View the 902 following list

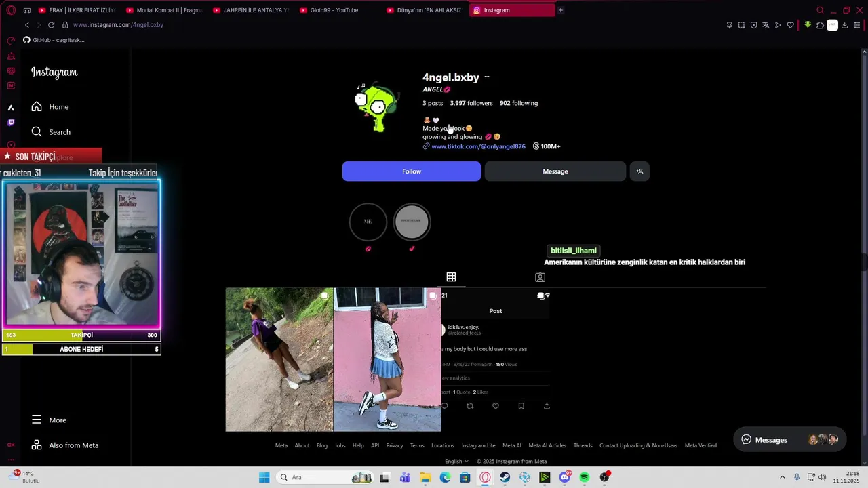[519, 103]
